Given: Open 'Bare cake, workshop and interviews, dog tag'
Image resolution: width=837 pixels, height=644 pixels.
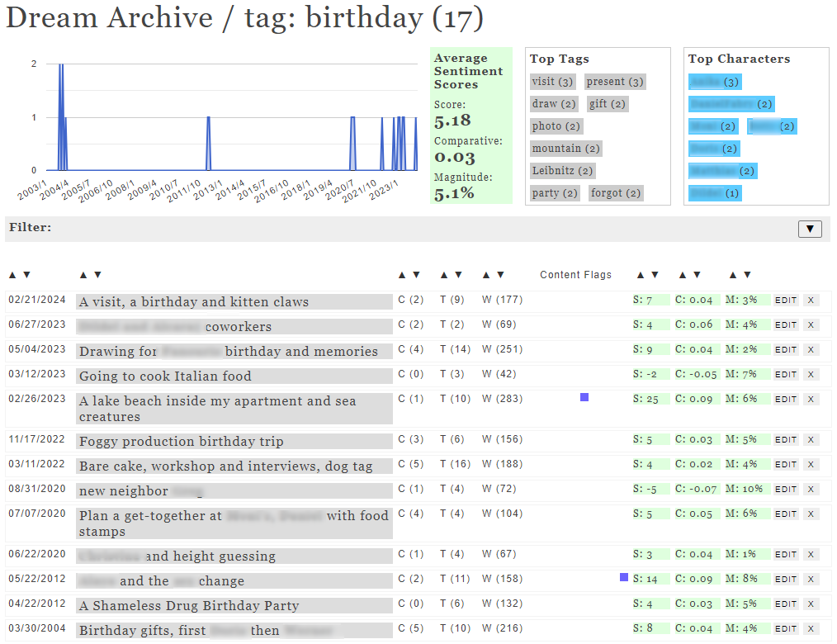Looking at the screenshot, I should 226,466.
